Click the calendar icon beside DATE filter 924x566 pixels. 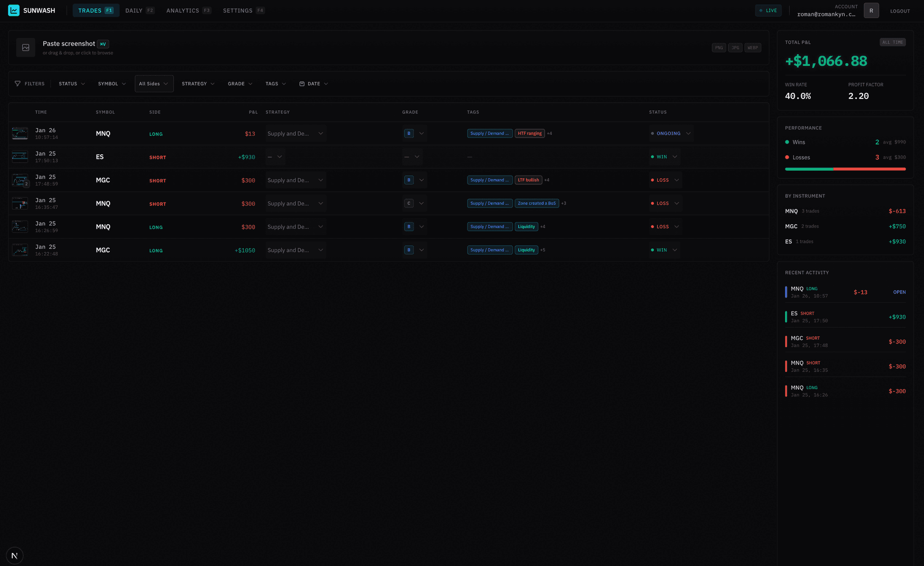(x=302, y=84)
